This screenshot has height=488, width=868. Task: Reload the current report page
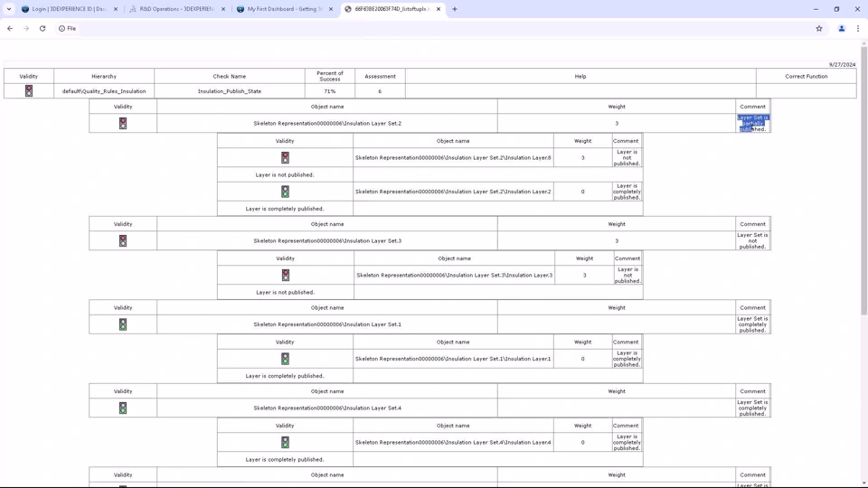point(42,28)
